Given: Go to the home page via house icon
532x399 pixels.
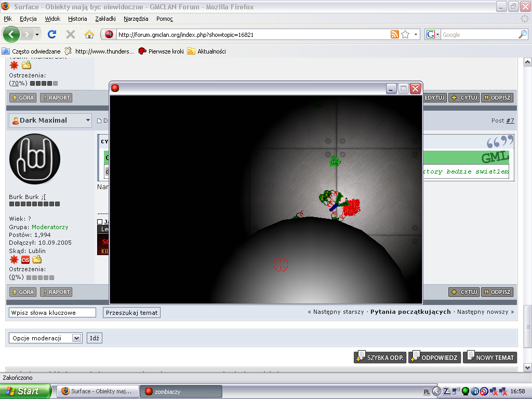Looking at the screenshot, I should (x=89, y=35).
